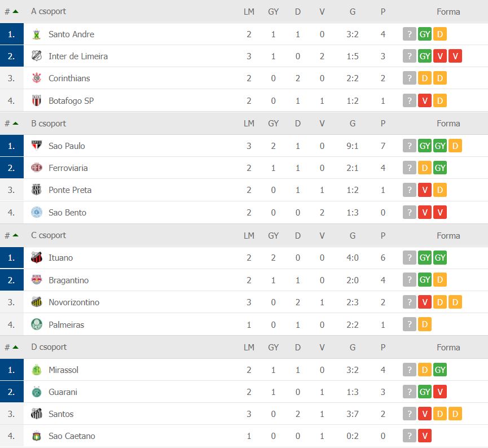This screenshot has width=488, height=448.
Task: Click the Ituano club crest
Action: point(37,258)
